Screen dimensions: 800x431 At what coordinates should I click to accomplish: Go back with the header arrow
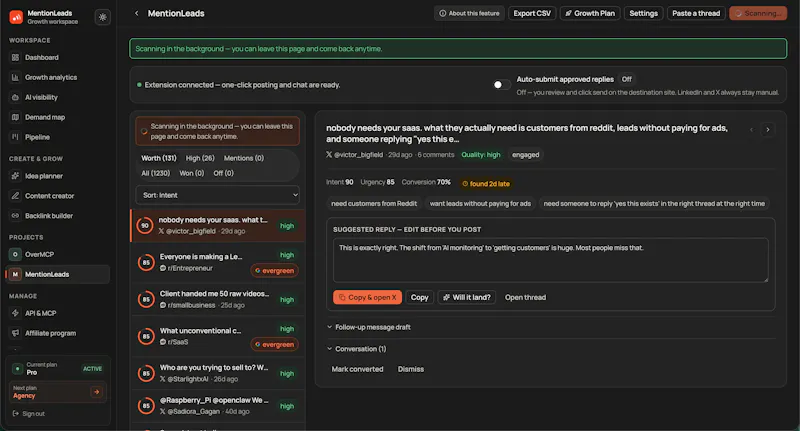coord(136,13)
